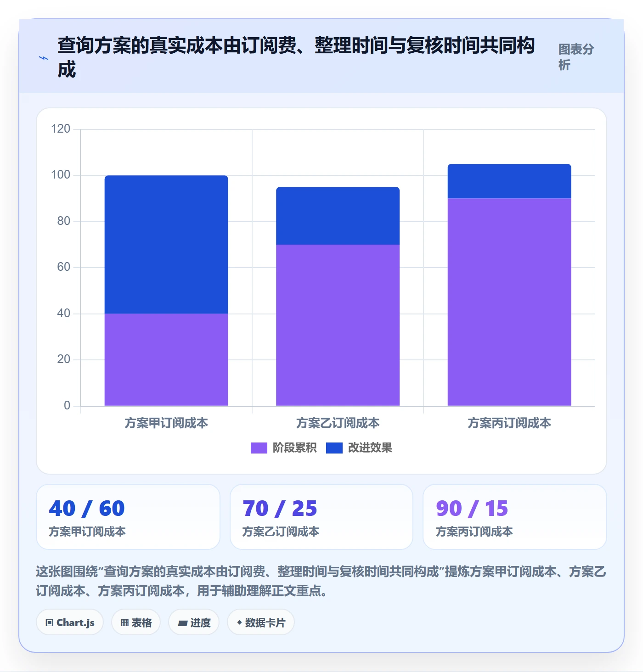643x672 pixels.
Task: Click the purple segment of 方案甲订阅成本 bar
Action: click(x=166, y=360)
